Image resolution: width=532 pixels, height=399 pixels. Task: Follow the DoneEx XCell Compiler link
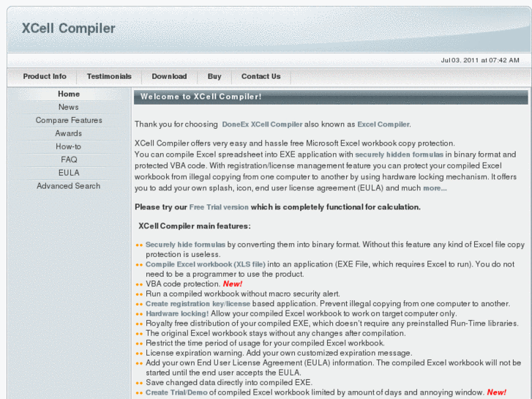[262, 124]
